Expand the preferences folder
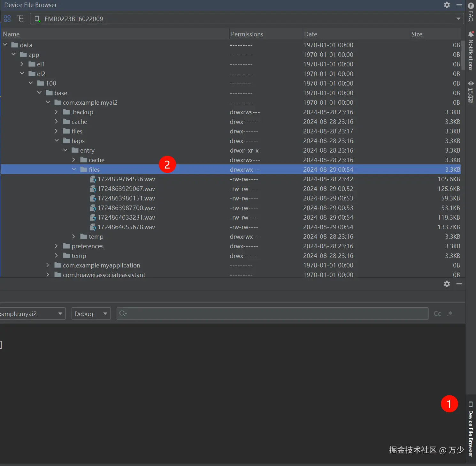 coord(57,246)
